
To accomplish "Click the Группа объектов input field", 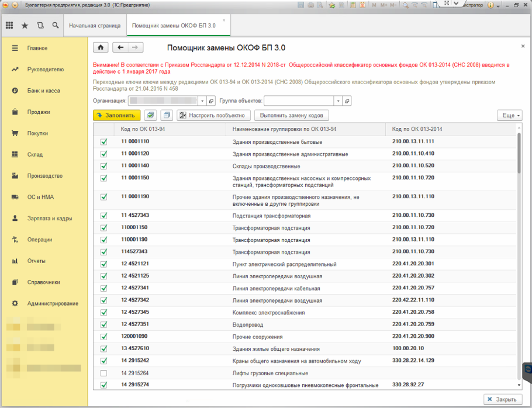I will point(298,101).
